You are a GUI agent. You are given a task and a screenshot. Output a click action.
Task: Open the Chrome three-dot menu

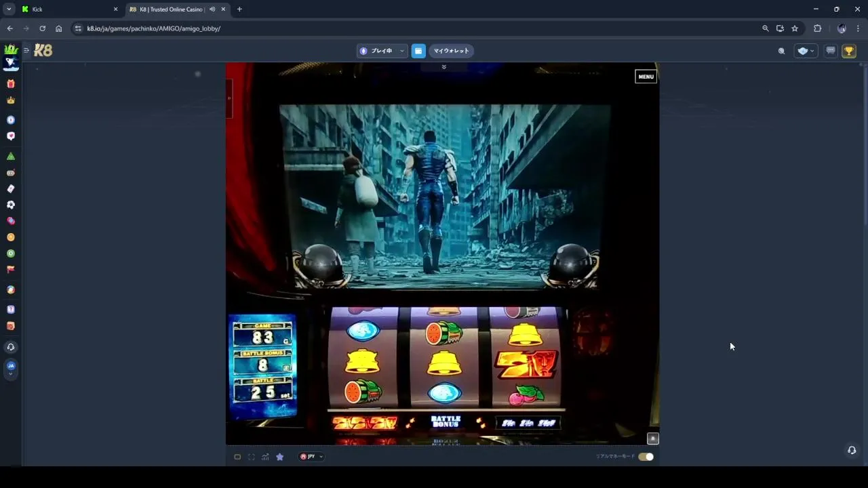click(858, 28)
